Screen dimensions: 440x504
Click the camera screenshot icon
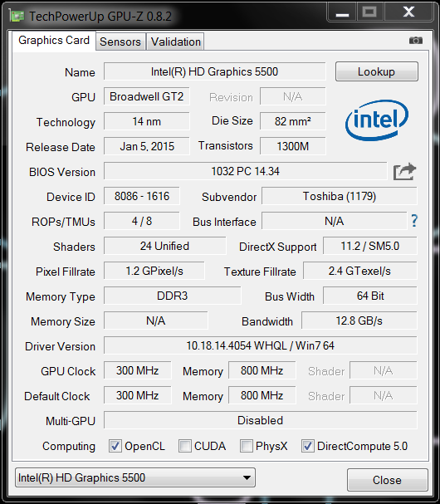[416, 41]
